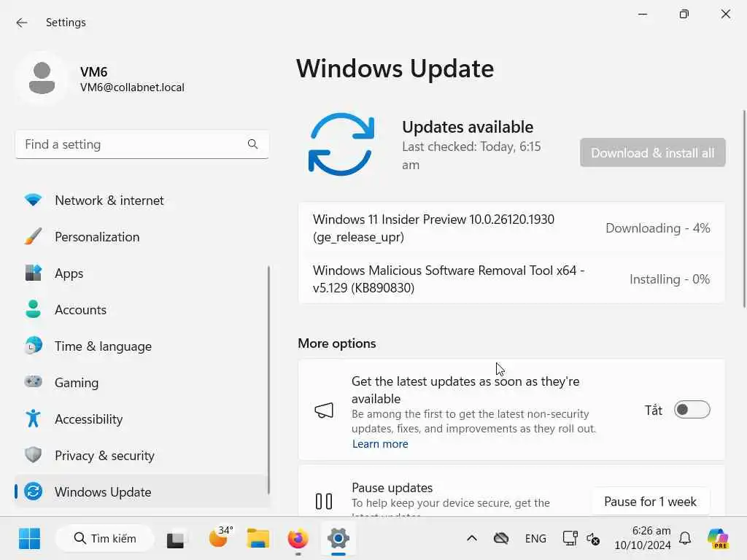Viewport: 747px width, 560px height.
Task: Click the Updates available heading
Action: [x=468, y=127]
